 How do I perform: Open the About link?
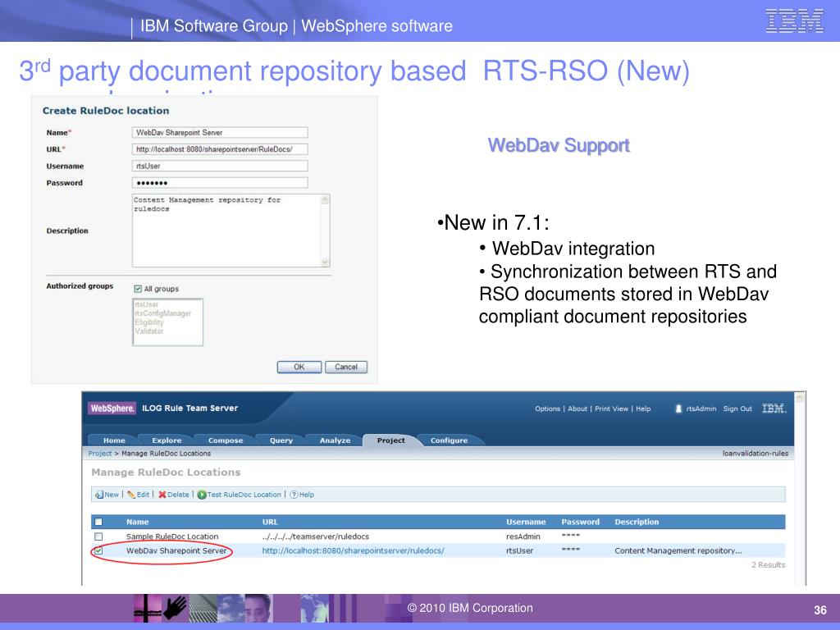point(577,409)
